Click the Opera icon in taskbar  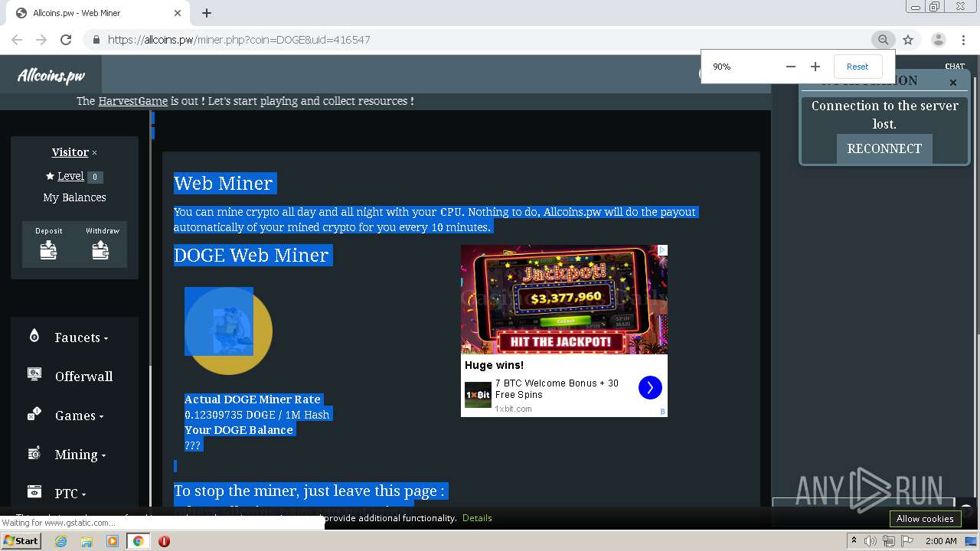tap(164, 540)
